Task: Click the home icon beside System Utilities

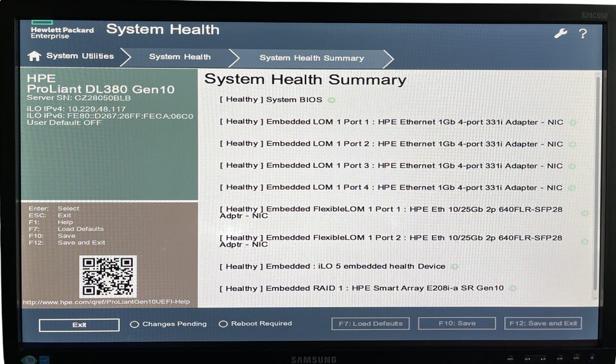Action: pyautogui.click(x=34, y=56)
